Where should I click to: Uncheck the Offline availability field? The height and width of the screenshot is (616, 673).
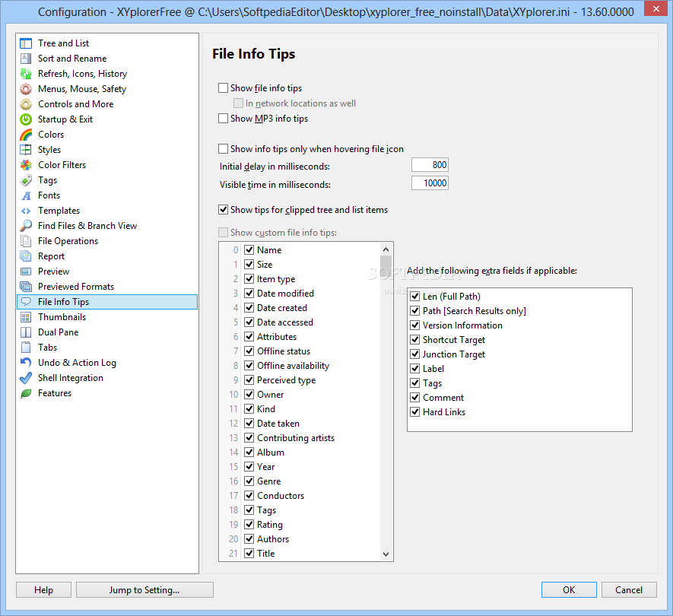point(249,365)
